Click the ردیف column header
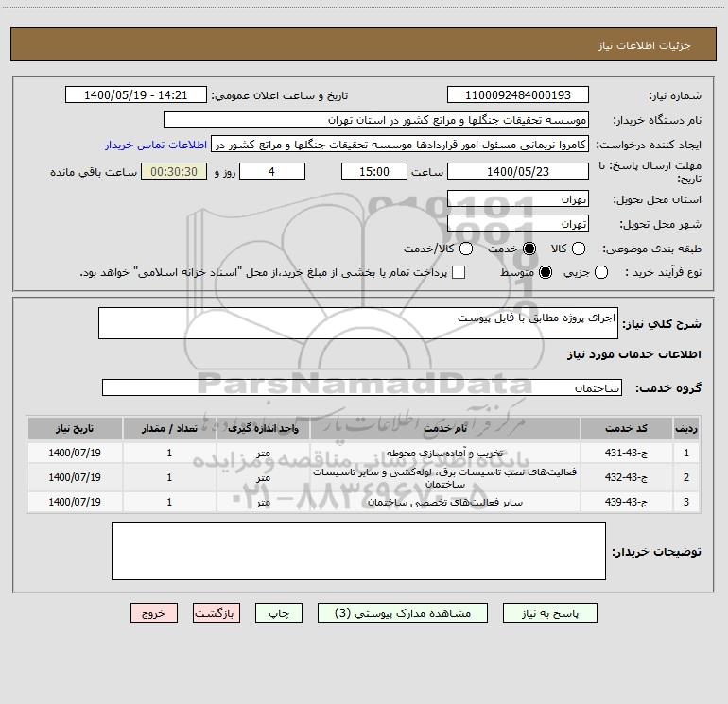 (686, 428)
